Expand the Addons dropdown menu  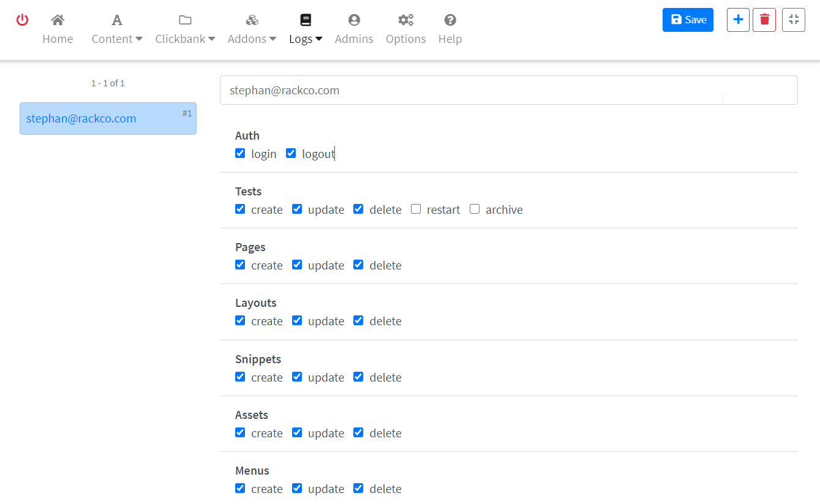pos(252,39)
